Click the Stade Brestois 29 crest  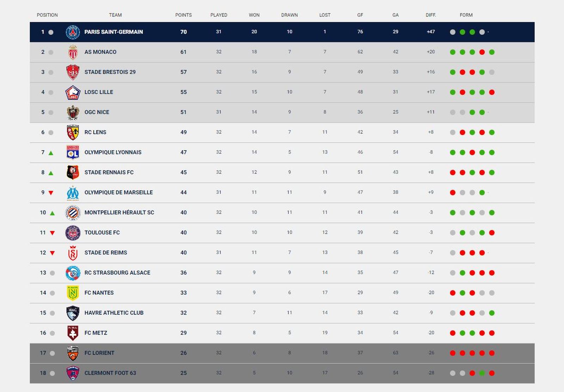pos(72,72)
